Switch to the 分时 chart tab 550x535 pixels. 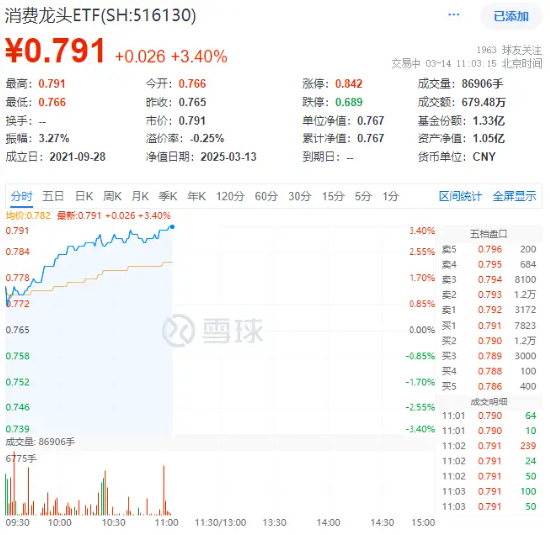(x=21, y=196)
